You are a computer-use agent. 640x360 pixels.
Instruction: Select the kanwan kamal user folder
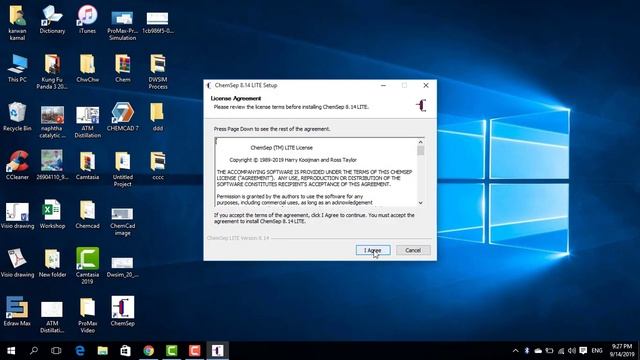point(17,23)
